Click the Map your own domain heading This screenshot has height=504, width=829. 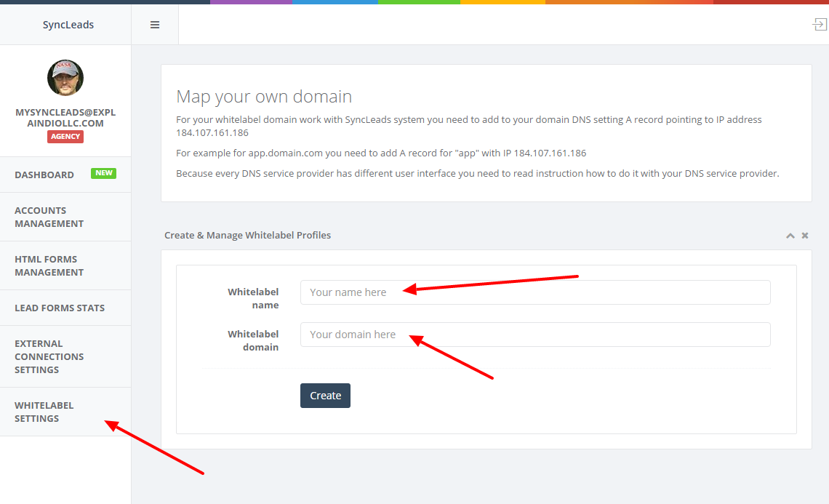tap(264, 97)
